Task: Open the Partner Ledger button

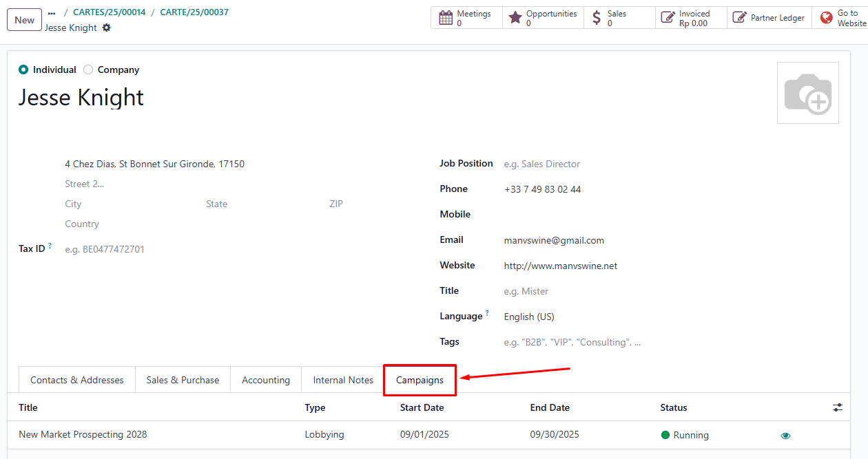Action: (768, 18)
